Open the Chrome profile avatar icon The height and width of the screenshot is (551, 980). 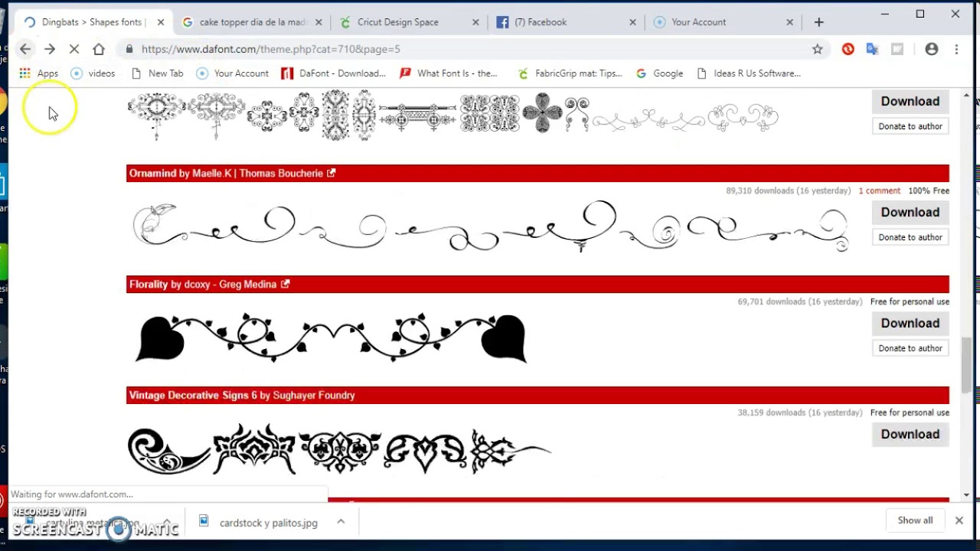(x=932, y=49)
